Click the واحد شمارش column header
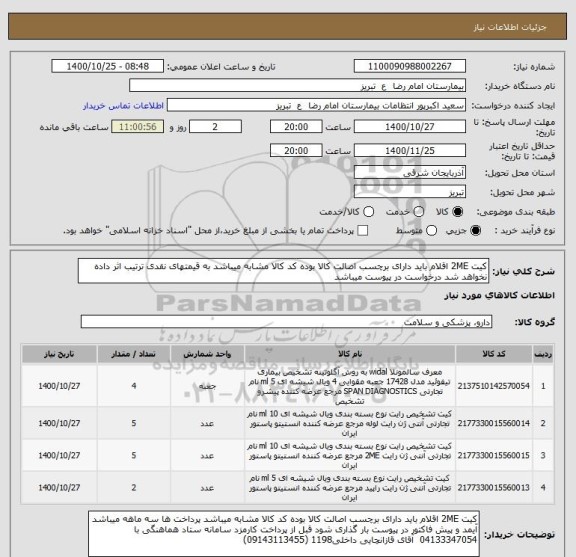Viewport: 576px width, 557px height. 207,354
